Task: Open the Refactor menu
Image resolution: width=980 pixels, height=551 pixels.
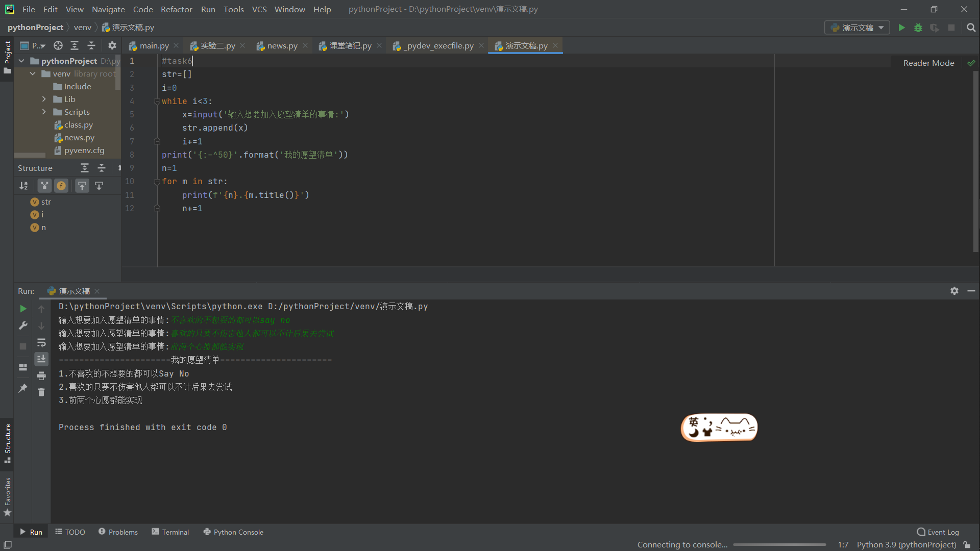Action: tap(176, 9)
